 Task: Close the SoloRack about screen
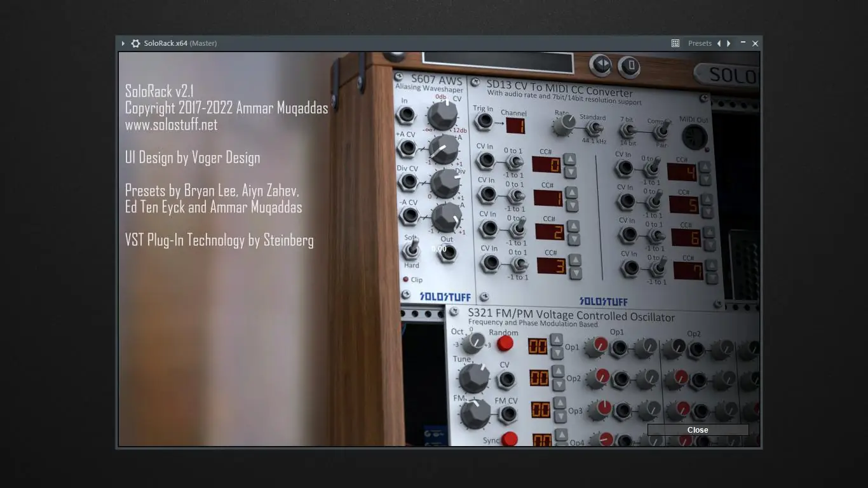[x=698, y=430]
